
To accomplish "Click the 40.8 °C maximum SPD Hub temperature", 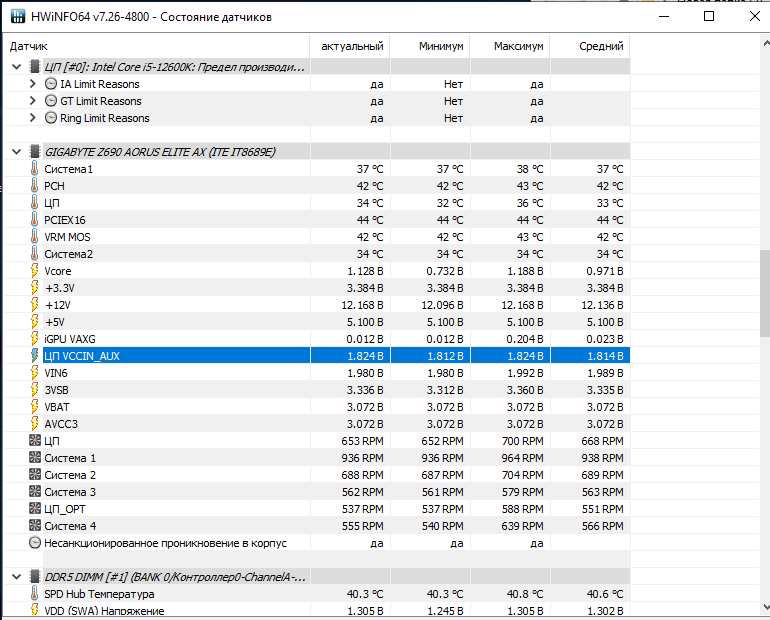I will point(525,594).
